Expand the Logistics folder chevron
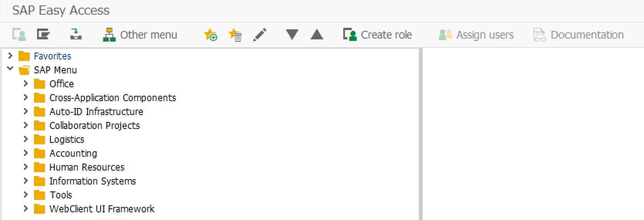 pos(26,139)
